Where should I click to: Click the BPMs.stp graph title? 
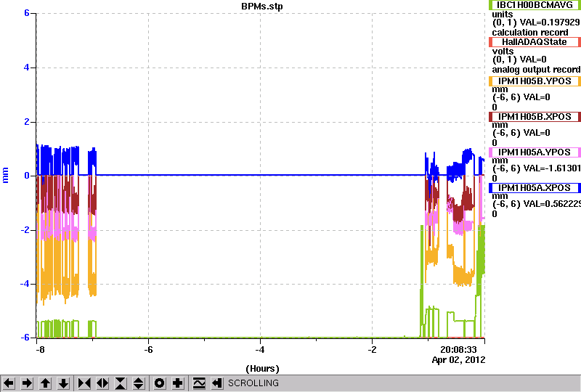coord(261,7)
